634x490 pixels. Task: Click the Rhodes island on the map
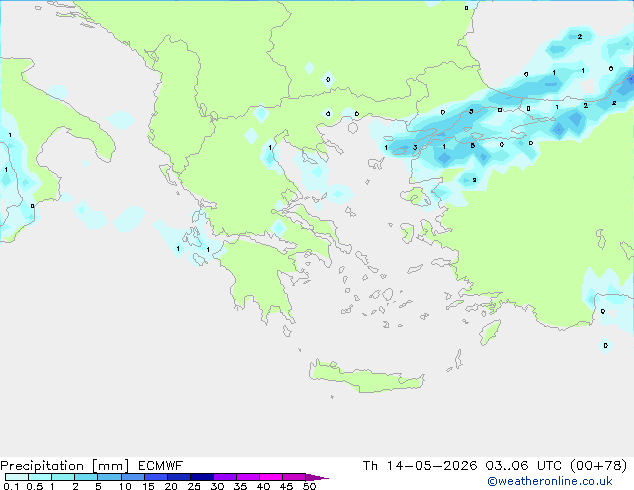coord(490,332)
